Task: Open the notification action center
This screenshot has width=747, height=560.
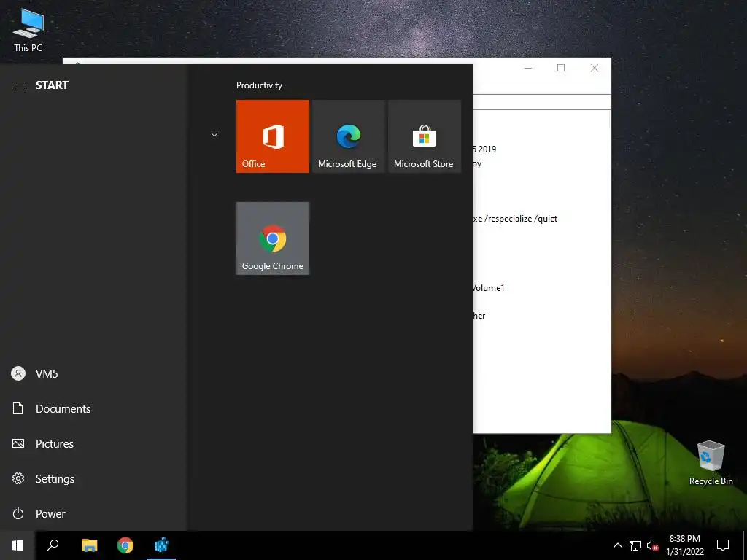Action: (723, 545)
